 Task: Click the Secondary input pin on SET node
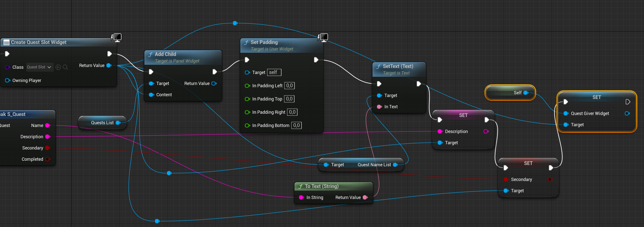506,179
